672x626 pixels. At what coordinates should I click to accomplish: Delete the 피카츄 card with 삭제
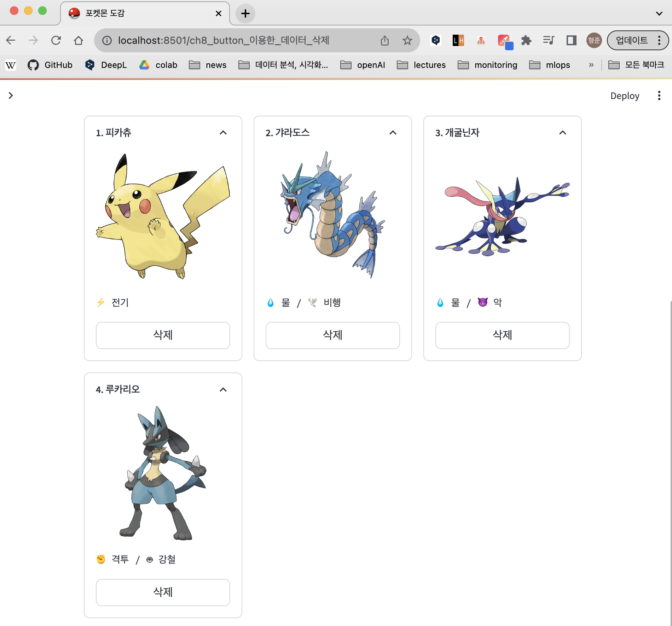[x=163, y=335]
